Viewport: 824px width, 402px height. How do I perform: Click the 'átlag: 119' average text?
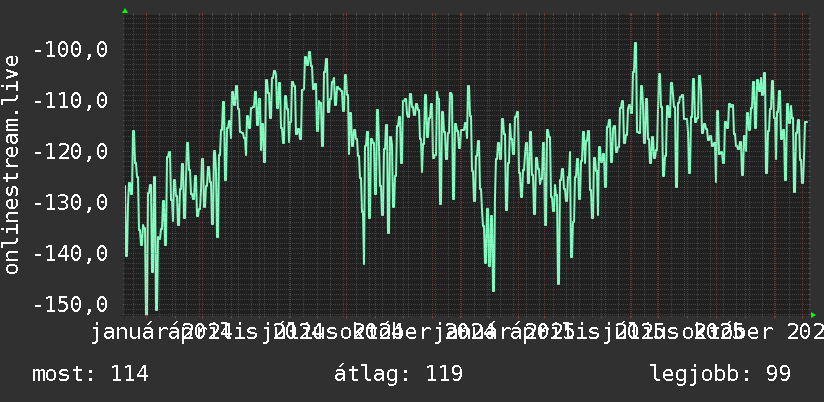pyautogui.click(x=398, y=374)
